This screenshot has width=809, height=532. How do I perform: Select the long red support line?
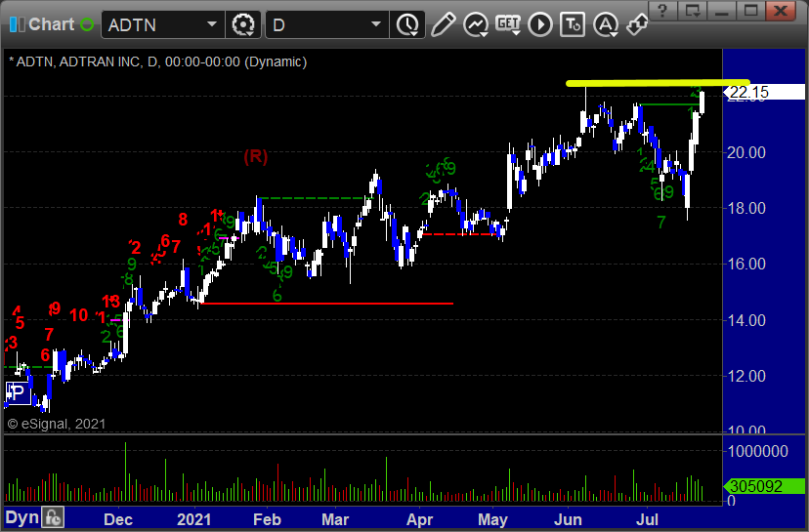click(327, 304)
